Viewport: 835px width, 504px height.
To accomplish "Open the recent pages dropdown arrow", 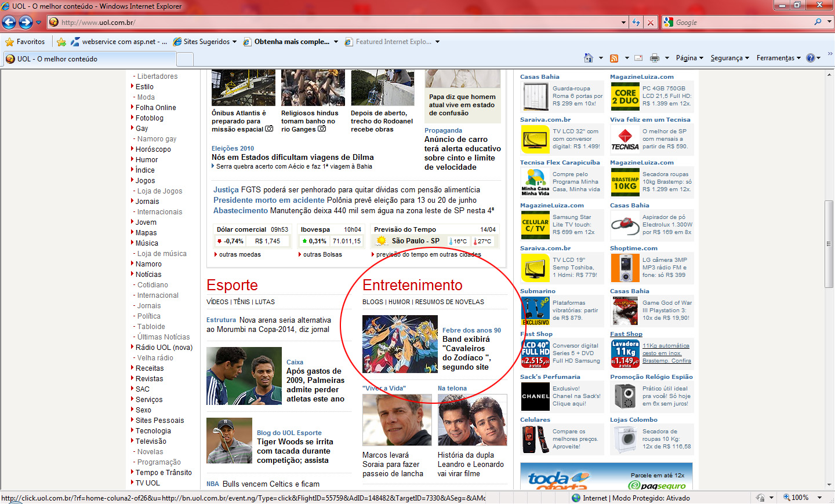I will 39,23.
